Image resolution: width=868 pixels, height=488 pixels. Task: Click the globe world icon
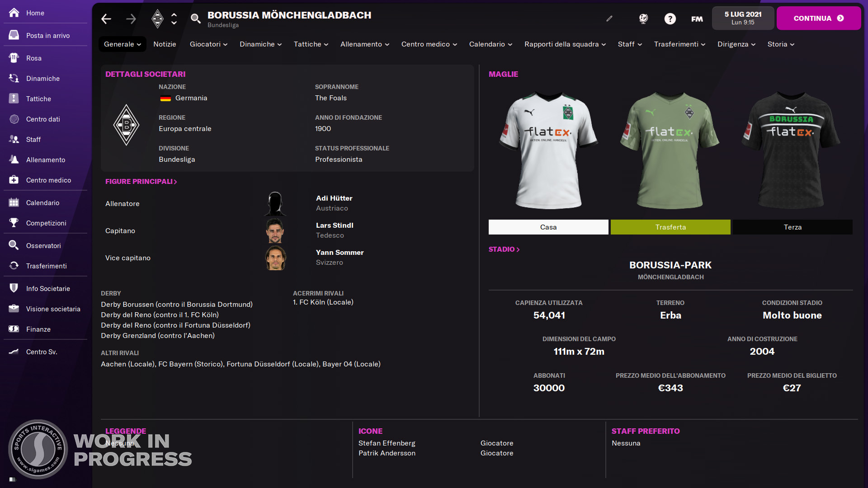[x=643, y=19]
